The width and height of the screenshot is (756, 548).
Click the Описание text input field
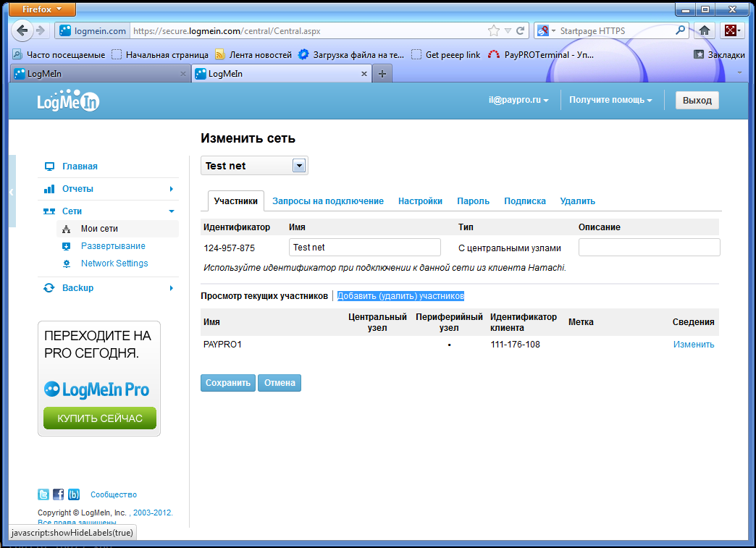(x=649, y=248)
